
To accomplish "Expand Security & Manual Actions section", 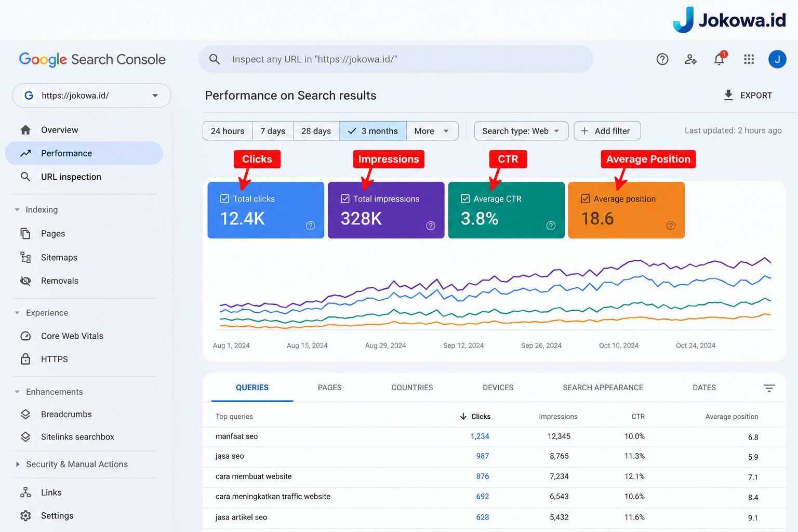I will pyautogui.click(x=18, y=464).
